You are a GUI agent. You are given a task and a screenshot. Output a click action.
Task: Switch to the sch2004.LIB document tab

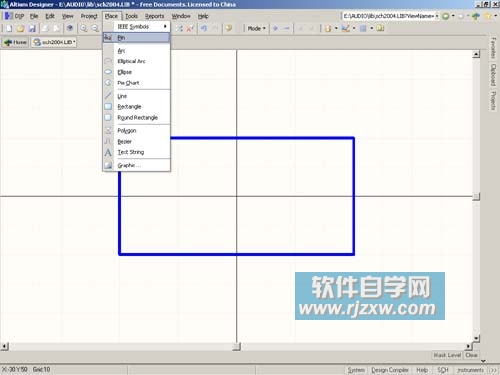[x=54, y=42]
